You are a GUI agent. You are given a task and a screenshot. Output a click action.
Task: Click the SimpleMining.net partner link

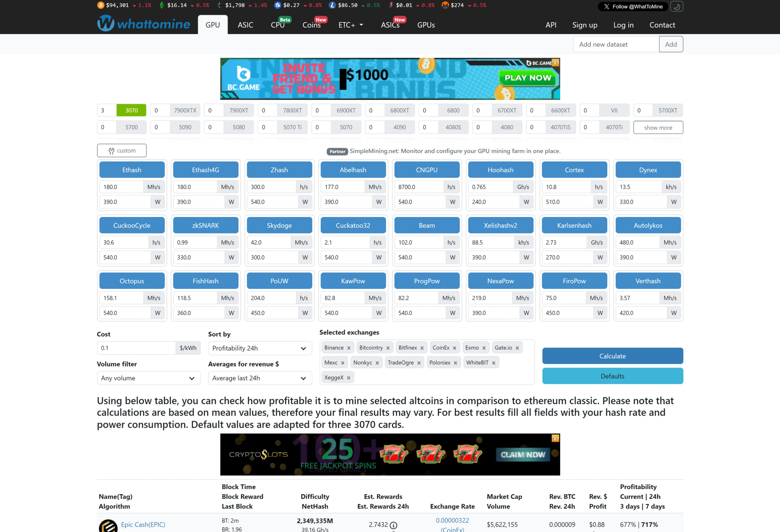455,151
